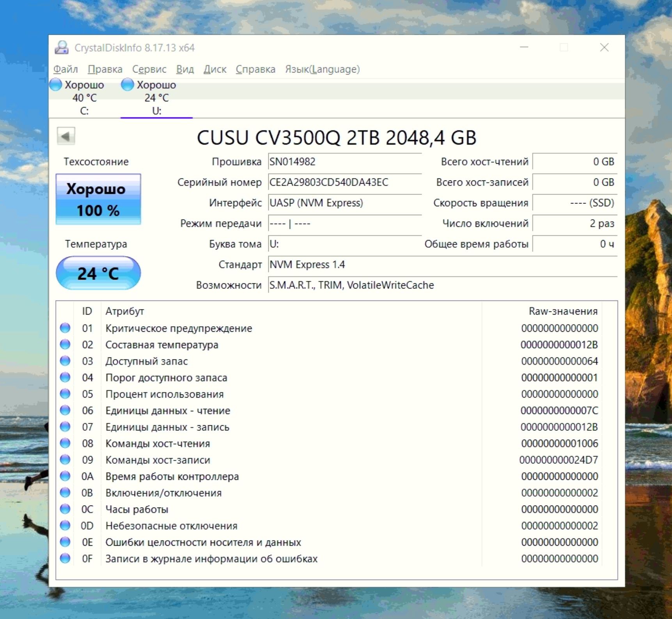Open the Файл menu
The image size is (672, 619).
pos(66,69)
